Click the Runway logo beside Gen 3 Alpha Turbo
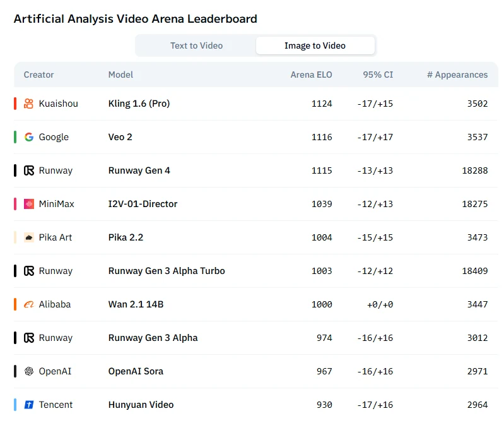Screen dimensions: 504x435 [28, 271]
